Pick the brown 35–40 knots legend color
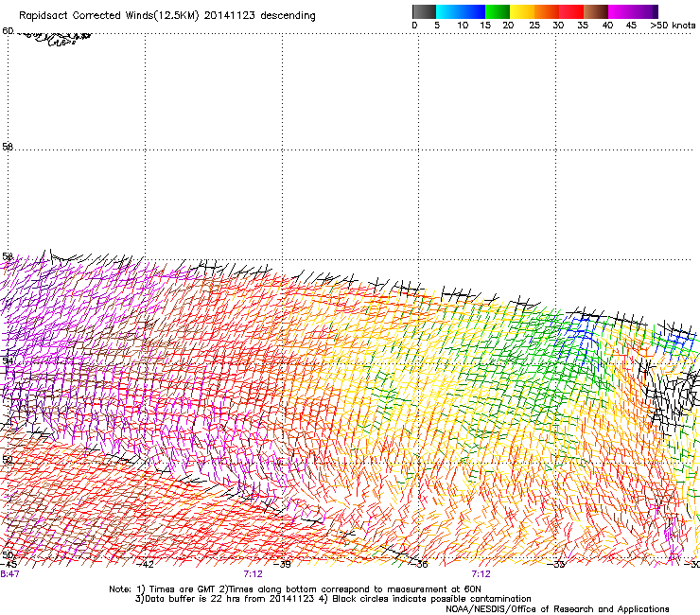The width and height of the screenshot is (700, 615). click(x=596, y=11)
